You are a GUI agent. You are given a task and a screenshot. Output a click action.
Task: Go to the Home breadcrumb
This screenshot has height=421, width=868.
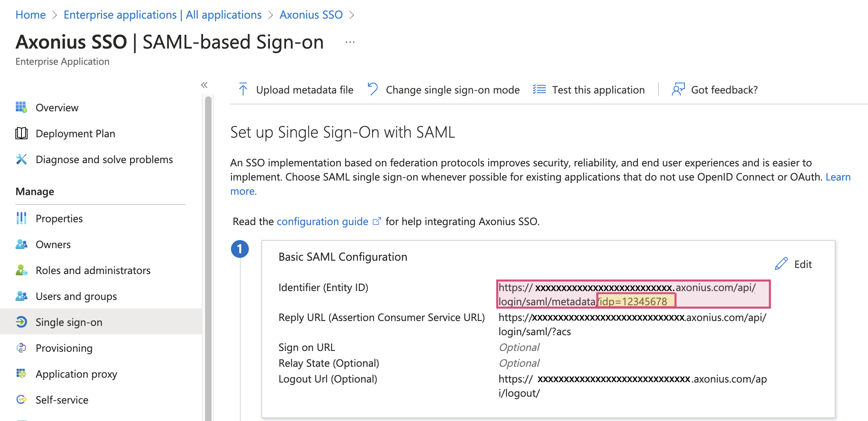30,15
